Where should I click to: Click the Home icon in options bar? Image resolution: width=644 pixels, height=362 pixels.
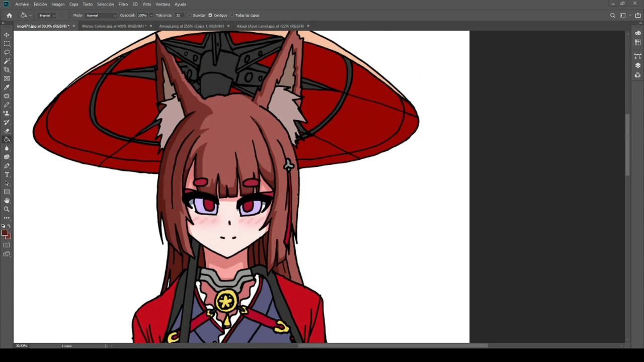pos(9,15)
